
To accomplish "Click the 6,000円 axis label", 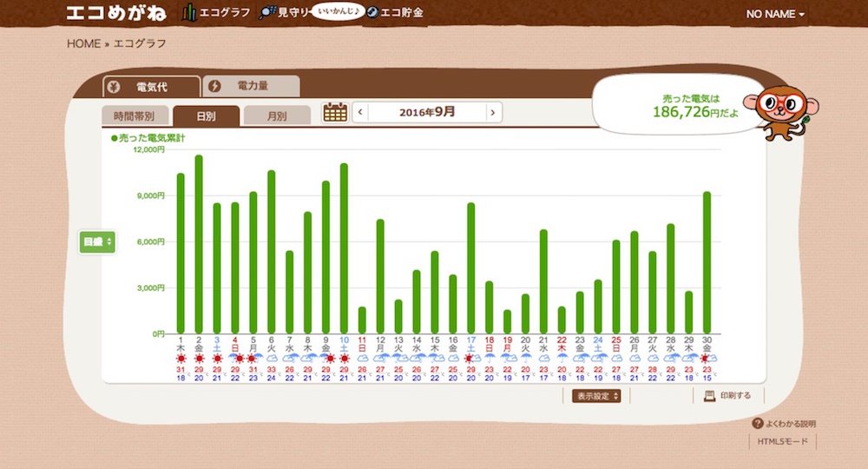I will click(x=150, y=242).
